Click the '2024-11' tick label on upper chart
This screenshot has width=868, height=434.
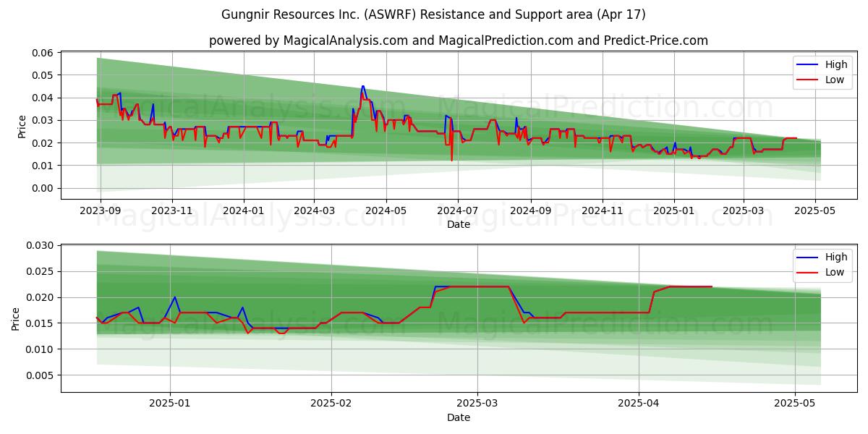tap(603, 210)
